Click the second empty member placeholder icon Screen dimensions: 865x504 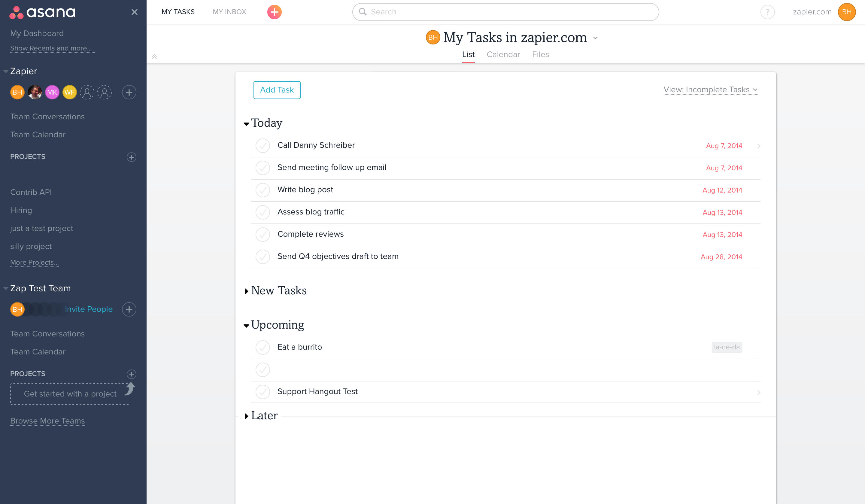pos(105,92)
